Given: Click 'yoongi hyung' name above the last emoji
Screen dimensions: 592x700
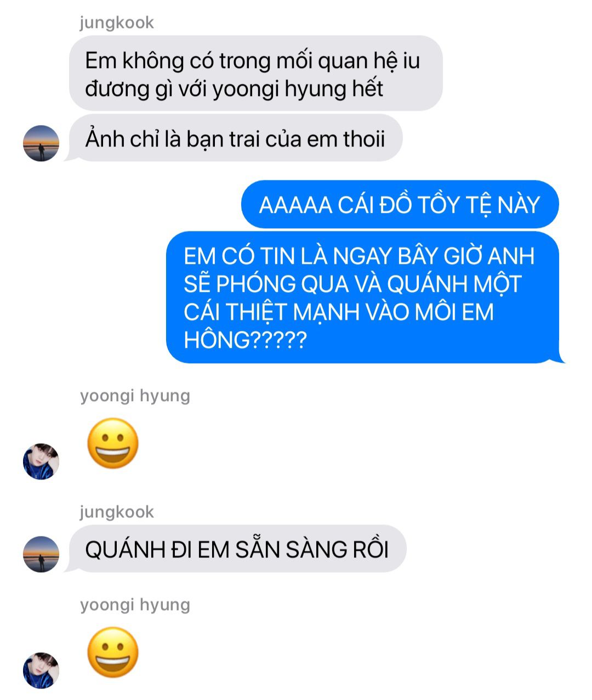Looking at the screenshot, I should [x=135, y=605].
